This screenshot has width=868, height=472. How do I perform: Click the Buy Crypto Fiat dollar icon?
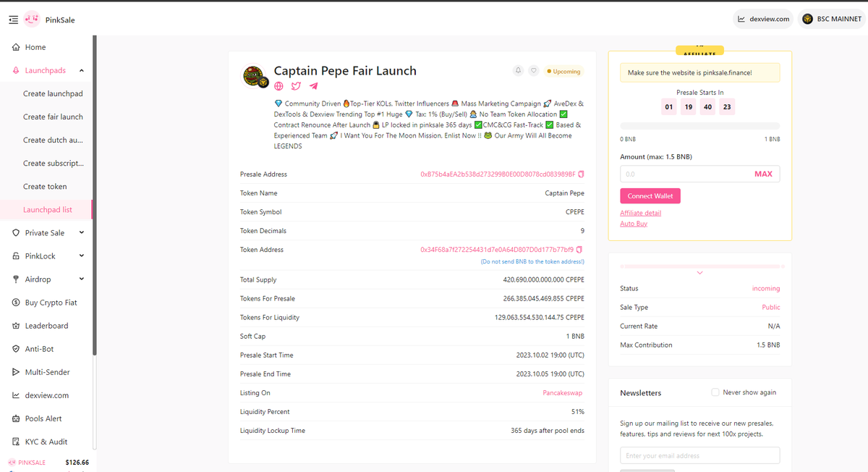point(16,303)
